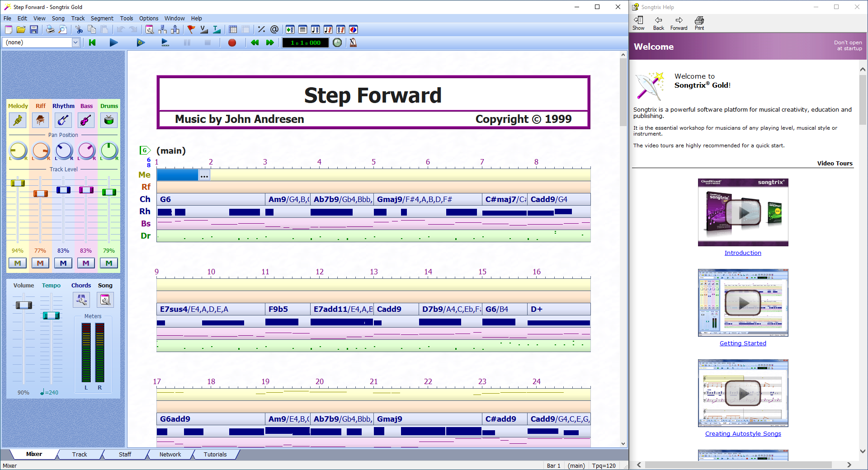Image resolution: width=868 pixels, height=470 pixels.
Task: Enable Don't open at startup
Action: point(847,45)
